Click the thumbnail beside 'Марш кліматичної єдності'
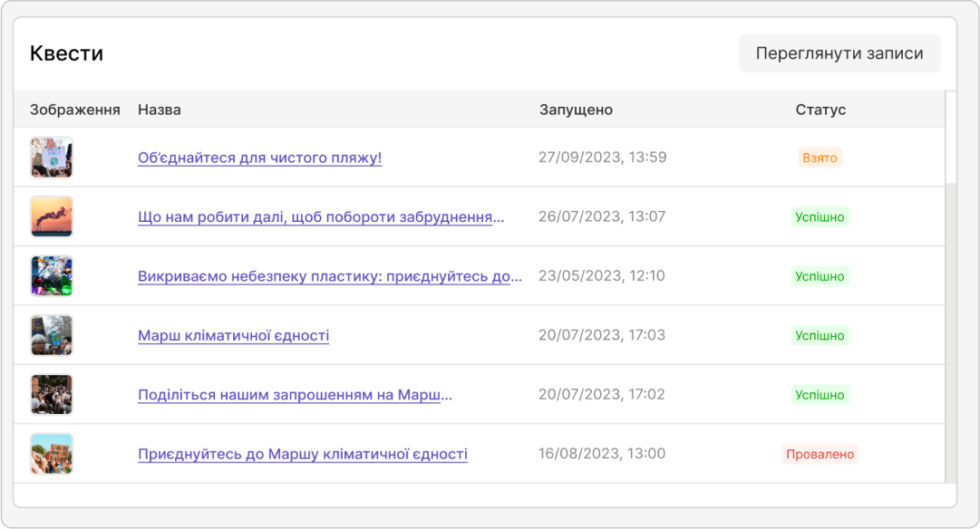 [51, 336]
